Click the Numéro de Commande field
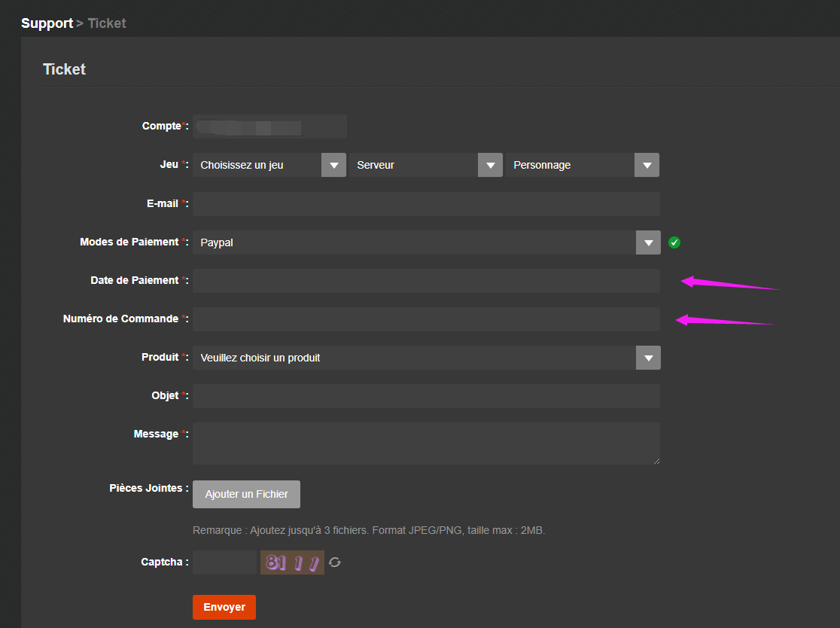The height and width of the screenshot is (628, 840). point(426,319)
